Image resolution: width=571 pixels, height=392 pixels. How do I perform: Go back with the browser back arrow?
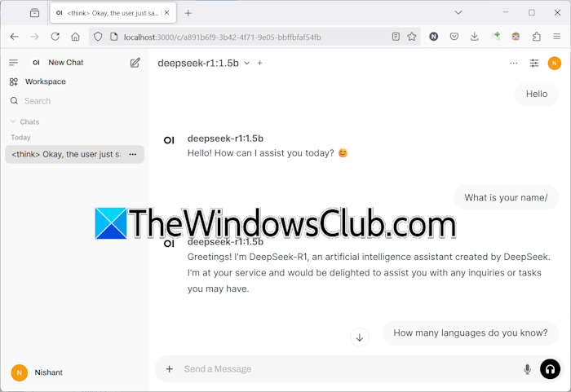click(14, 37)
